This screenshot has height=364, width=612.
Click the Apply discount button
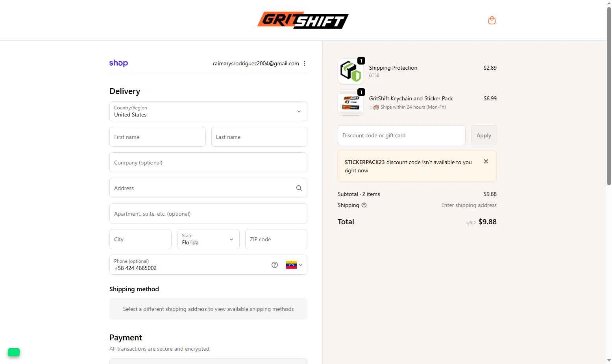tap(484, 135)
